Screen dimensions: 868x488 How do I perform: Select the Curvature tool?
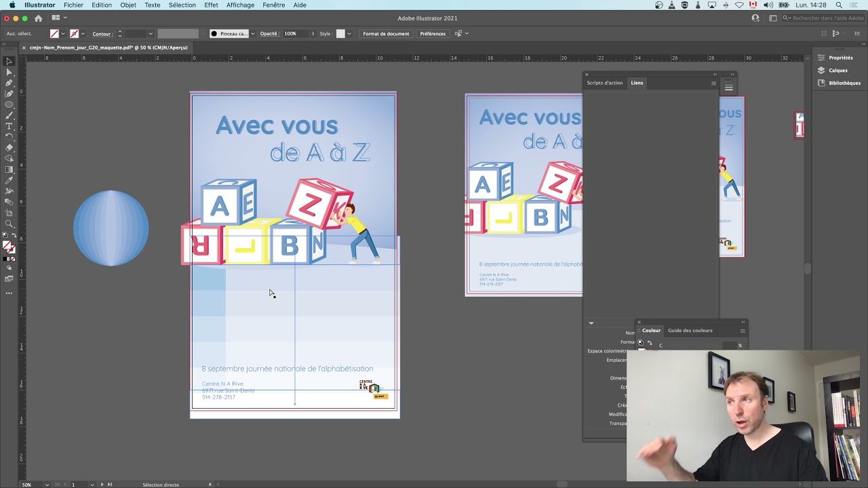tap(9, 94)
